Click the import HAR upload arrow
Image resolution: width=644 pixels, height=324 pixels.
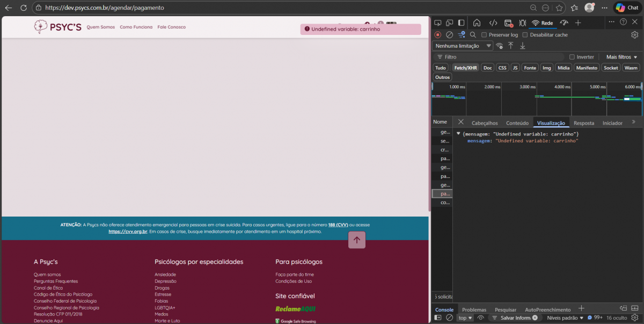coord(511,46)
